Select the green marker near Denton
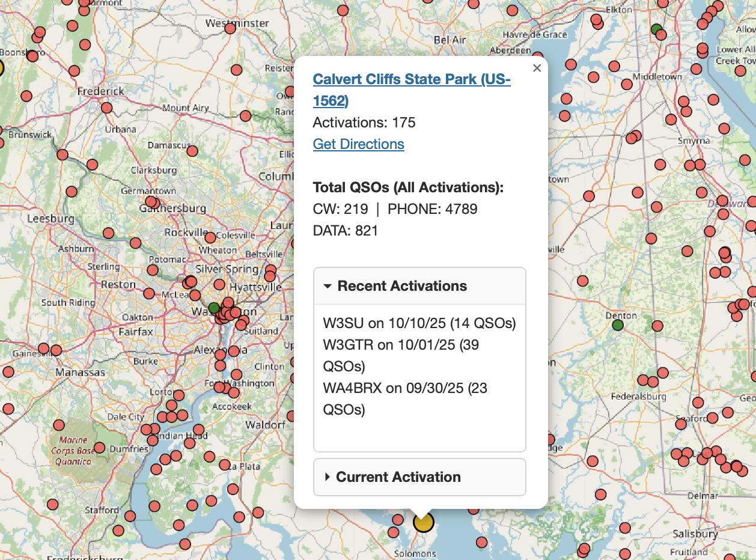Viewport: 756px width, 560px height. pos(617,325)
